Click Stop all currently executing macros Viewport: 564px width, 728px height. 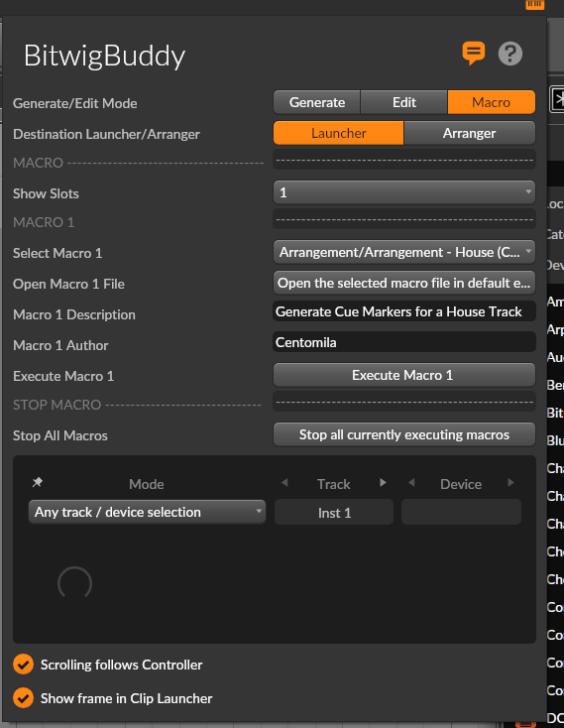[404, 434]
